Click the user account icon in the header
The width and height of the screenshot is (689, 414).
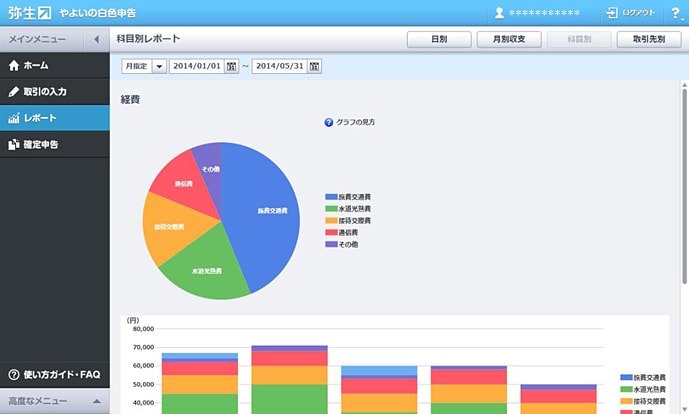coord(499,13)
